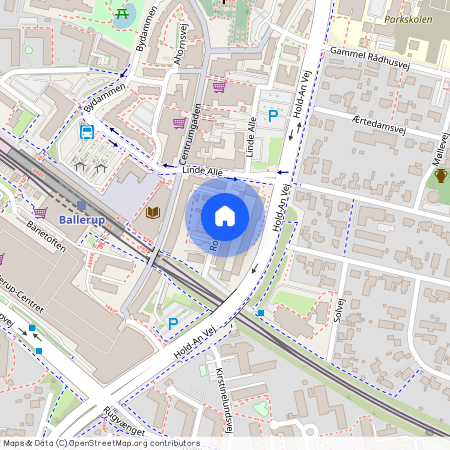Click the Kirstinelundsvej street label
This screenshot has width=450, height=450.
point(224,400)
